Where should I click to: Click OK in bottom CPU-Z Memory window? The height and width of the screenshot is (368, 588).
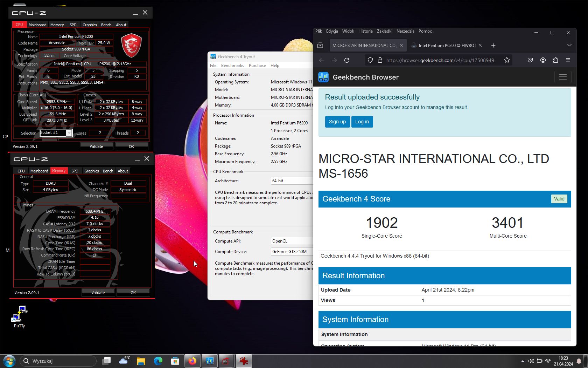(133, 293)
